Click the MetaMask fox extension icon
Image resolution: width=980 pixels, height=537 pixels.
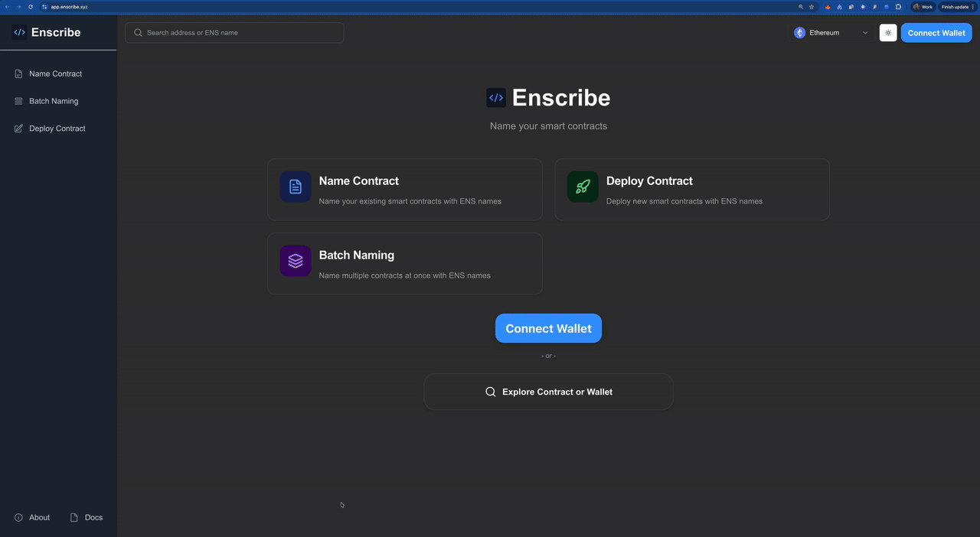tap(828, 7)
